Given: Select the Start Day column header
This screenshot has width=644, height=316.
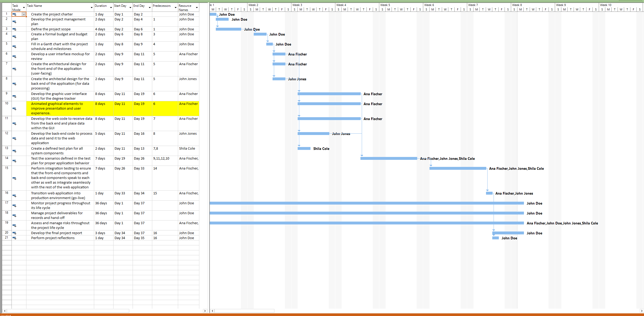Looking at the screenshot, I should pos(120,6).
